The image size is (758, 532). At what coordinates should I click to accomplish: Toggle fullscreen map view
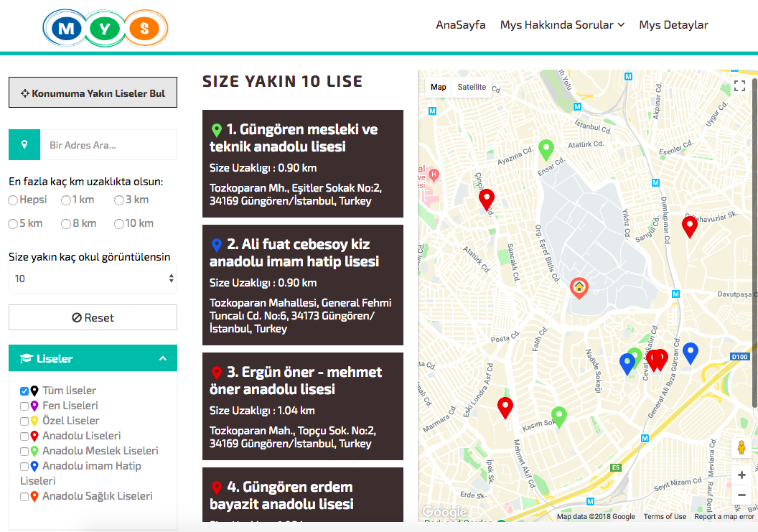(x=740, y=86)
